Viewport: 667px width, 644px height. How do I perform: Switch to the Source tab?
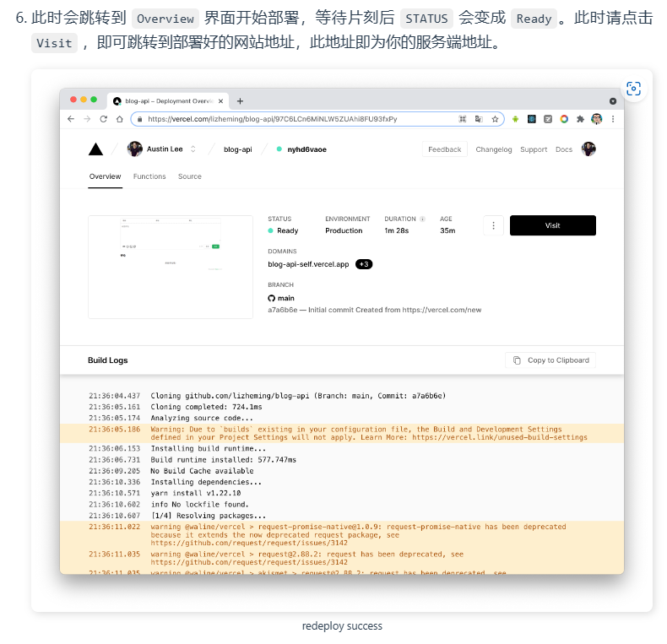pos(190,176)
